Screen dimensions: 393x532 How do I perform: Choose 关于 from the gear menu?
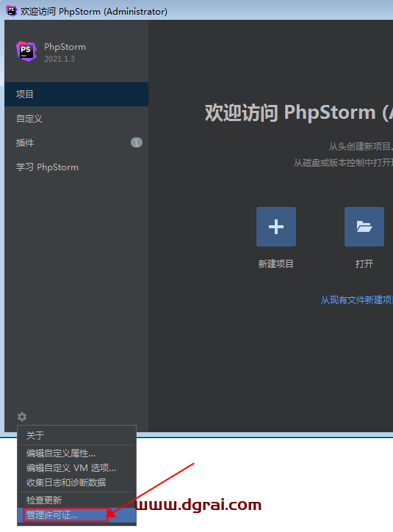point(77,435)
